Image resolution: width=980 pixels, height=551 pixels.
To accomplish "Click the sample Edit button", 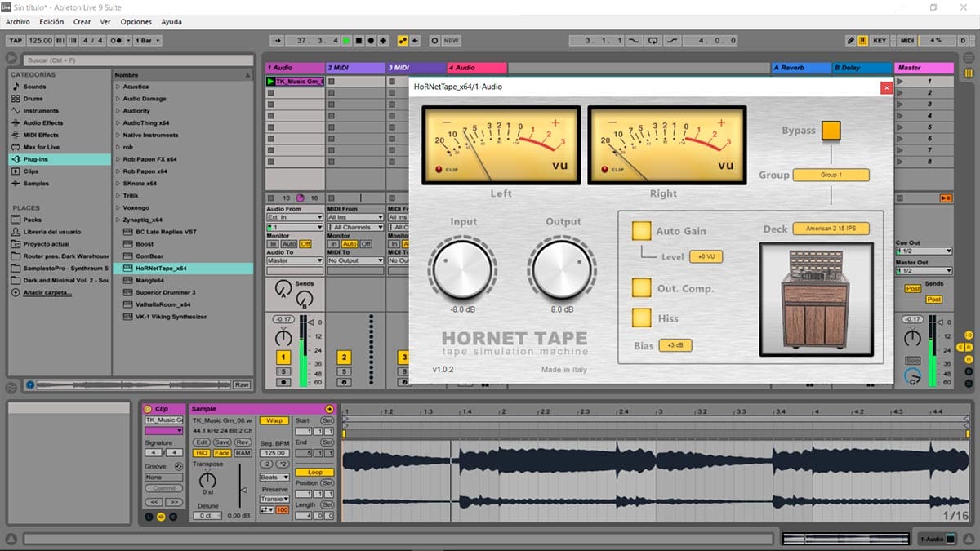I will [x=201, y=442].
